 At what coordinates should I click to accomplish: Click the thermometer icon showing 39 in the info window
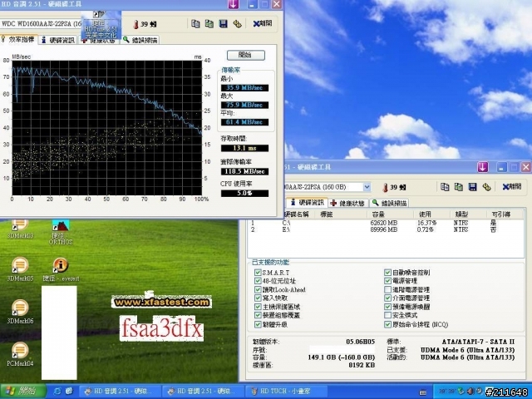[385, 187]
